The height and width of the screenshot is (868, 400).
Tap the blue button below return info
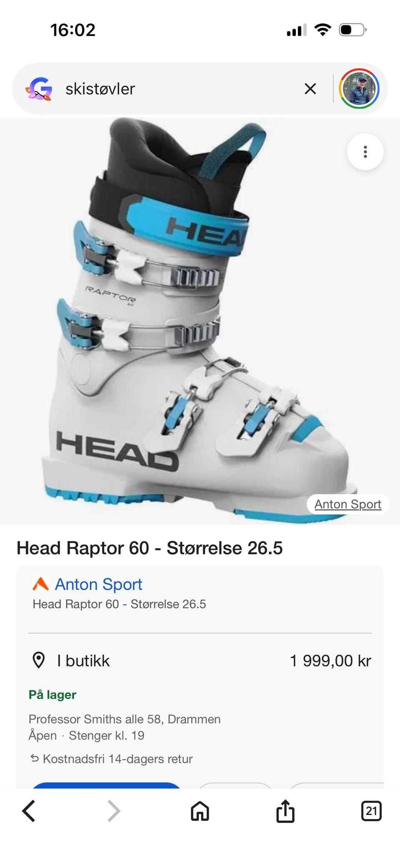coord(106,785)
